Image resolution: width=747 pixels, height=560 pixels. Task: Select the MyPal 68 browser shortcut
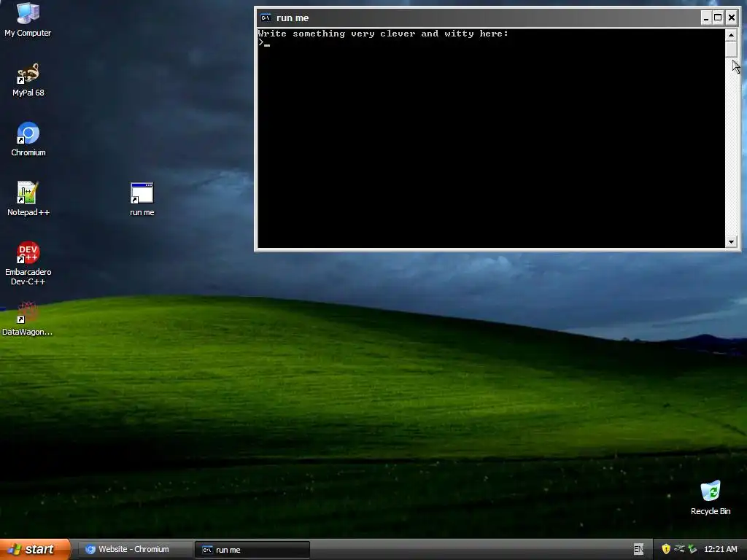click(x=28, y=80)
